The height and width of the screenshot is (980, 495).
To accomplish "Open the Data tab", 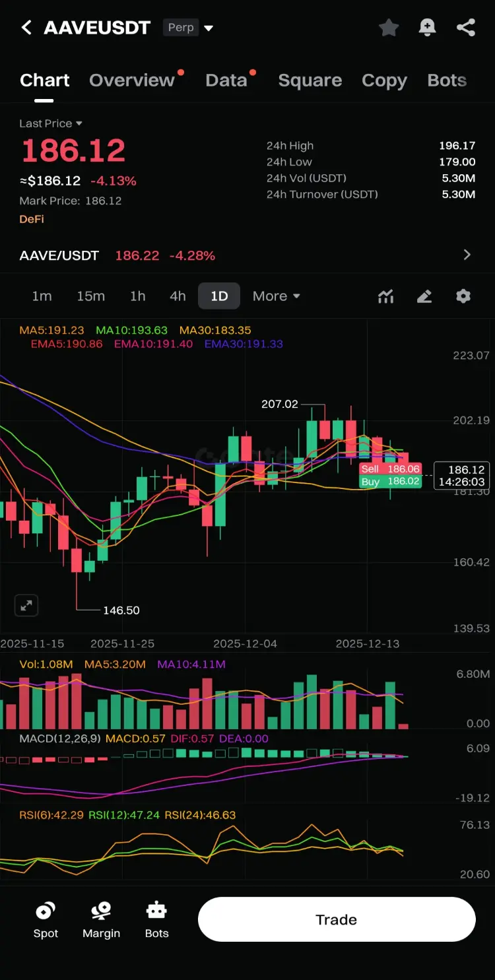I will tap(226, 81).
